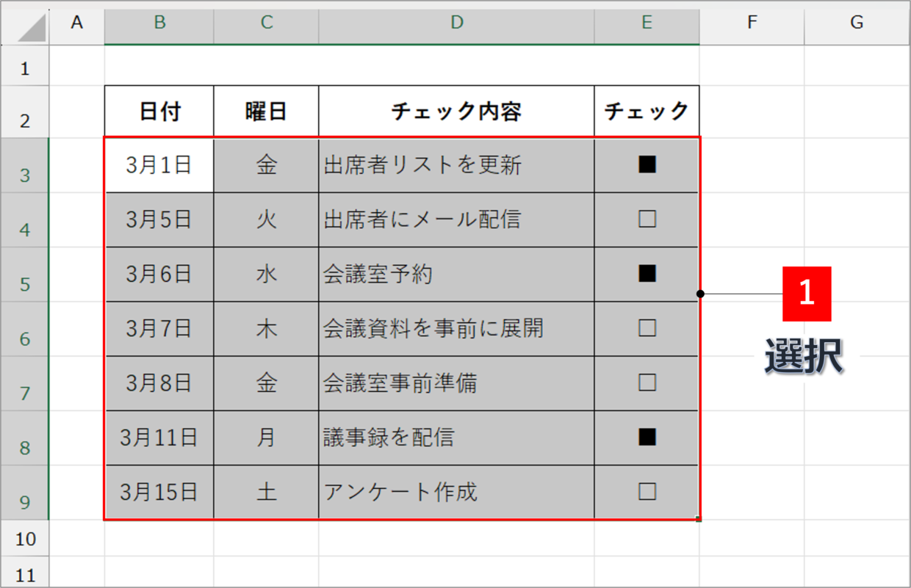Viewport: 911px width, 588px height.
Task: Check the empty box for 会議資料を事前に展開
Action: (x=647, y=328)
